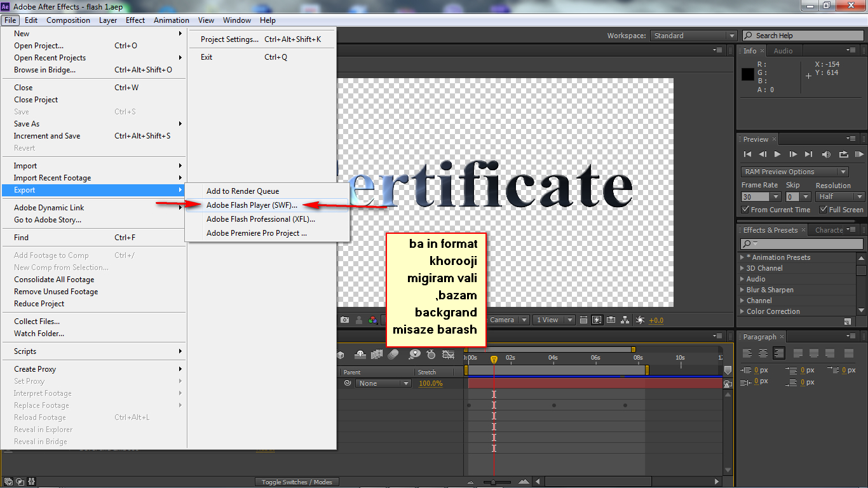
Task: Step to Previous Frame in Preview panel
Action: tap(763, 154)
